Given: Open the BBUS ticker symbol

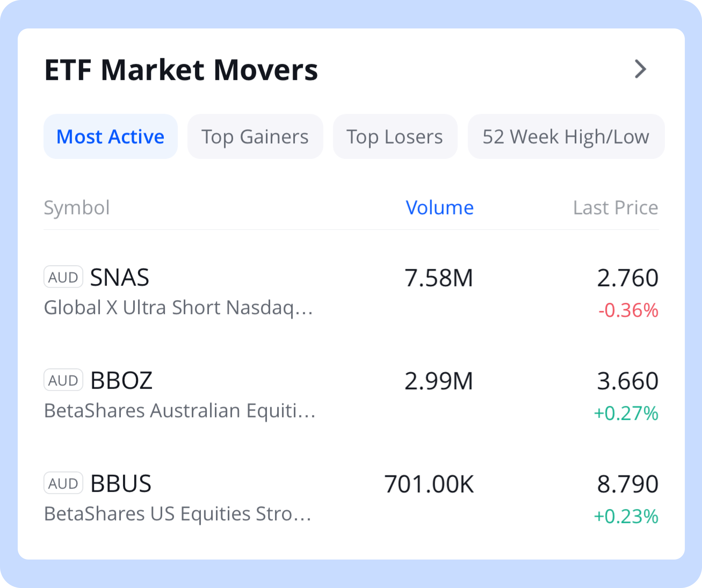Looking at the screenshot, I should 121,483.
